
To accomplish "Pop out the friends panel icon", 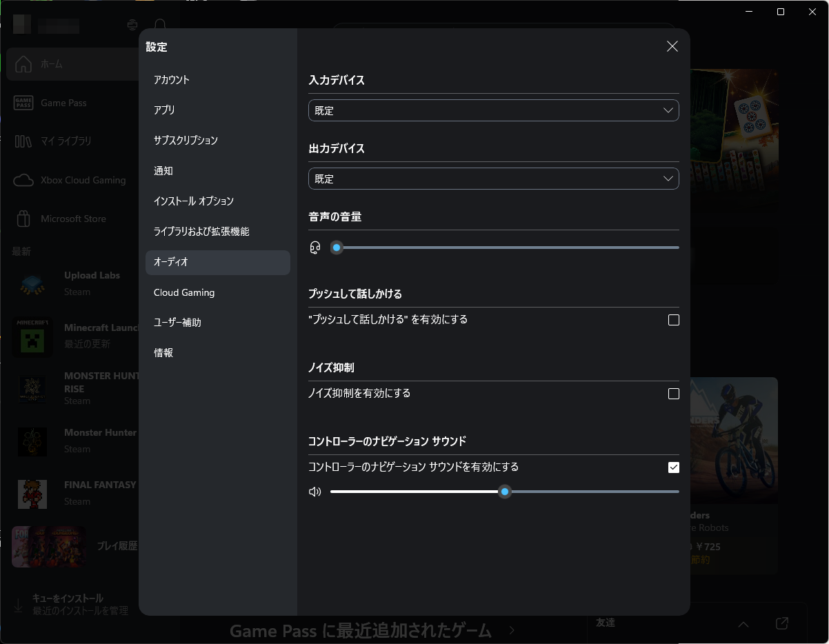I will (x=782, y=623).
